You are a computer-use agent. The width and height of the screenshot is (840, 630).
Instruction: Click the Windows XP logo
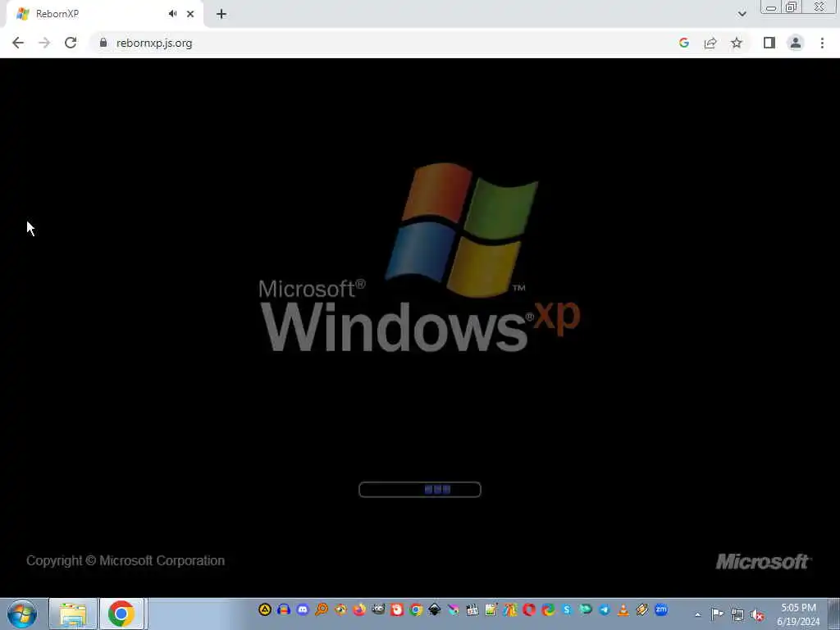pos(419,257)
